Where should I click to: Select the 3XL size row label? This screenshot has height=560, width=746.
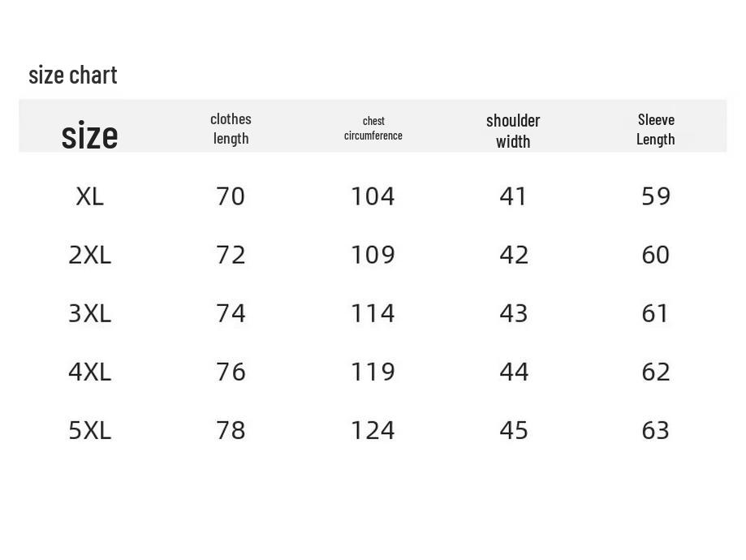coord(89,313)
